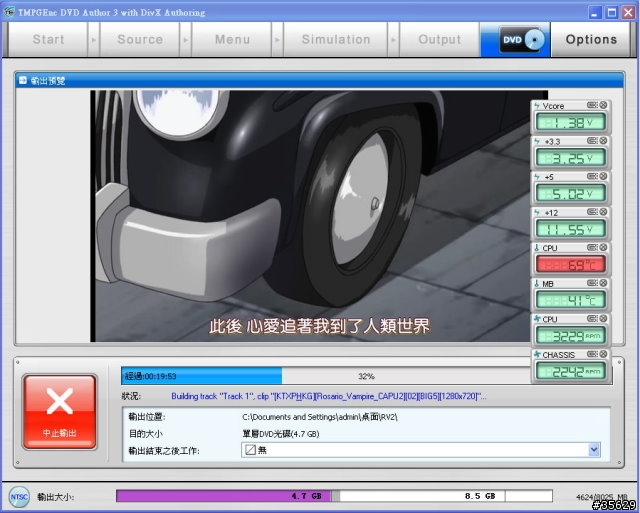Close the CPU fan RPM widget

coord(603,318)
